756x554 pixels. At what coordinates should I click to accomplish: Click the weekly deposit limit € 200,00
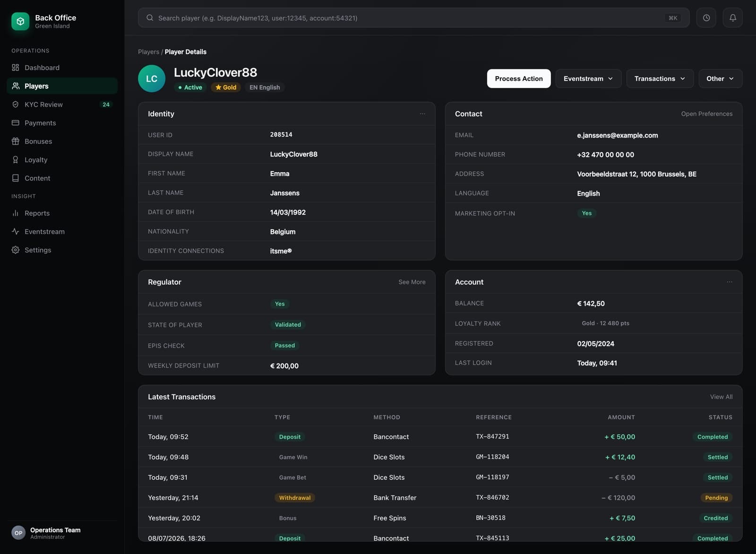[284, 366]
